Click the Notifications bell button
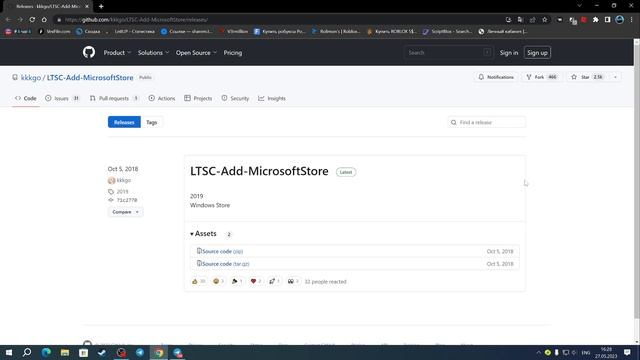640x360 pixels. (x=496, y=77)
